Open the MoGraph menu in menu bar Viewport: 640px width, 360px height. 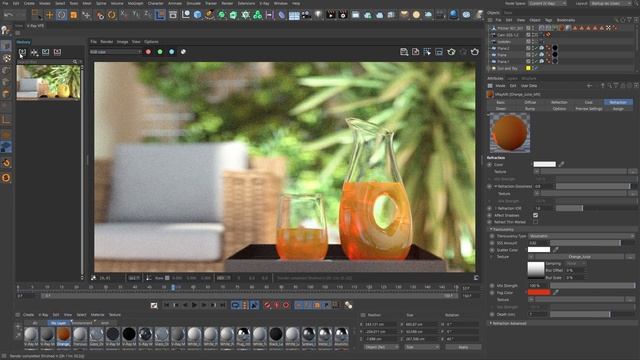[x=136, y=3]
